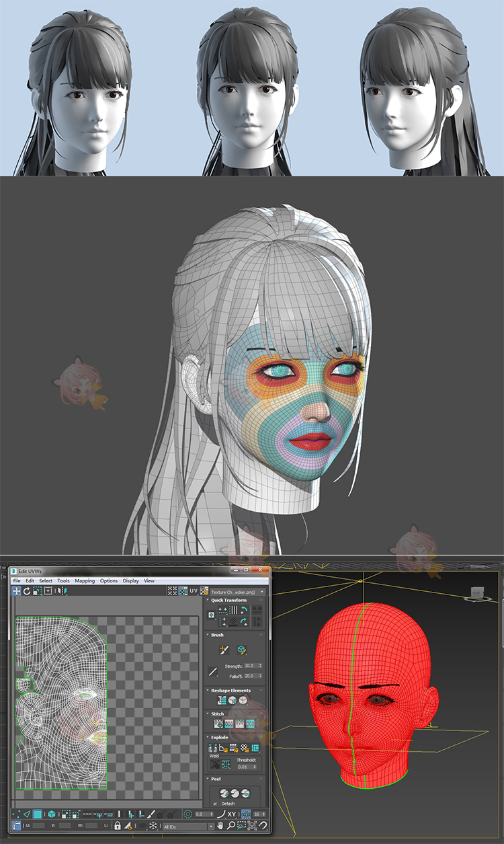504x844 pixels.
Task: Open the View menu
Action: coord(149,581)
